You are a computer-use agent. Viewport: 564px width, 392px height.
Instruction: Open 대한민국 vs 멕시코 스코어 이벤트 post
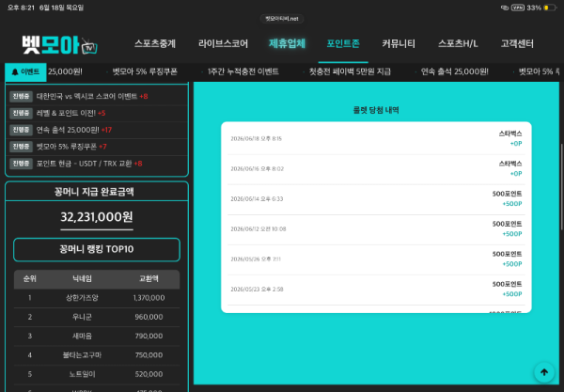(92, 96)
